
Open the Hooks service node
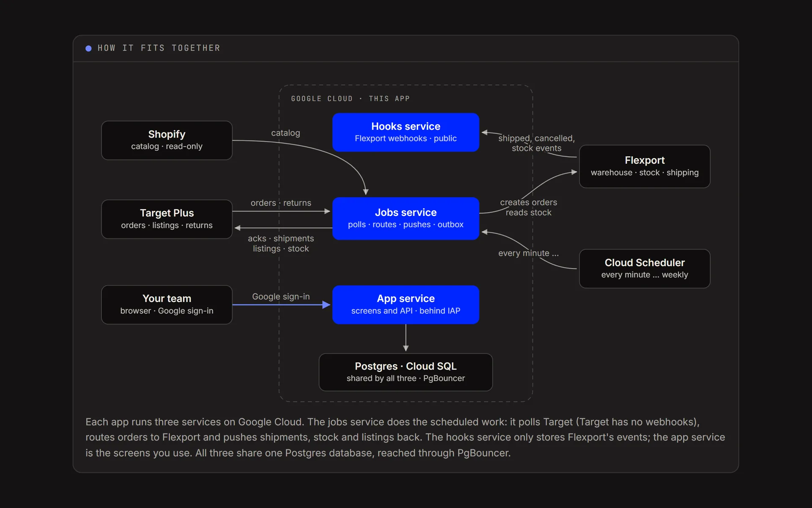(406, 132)
